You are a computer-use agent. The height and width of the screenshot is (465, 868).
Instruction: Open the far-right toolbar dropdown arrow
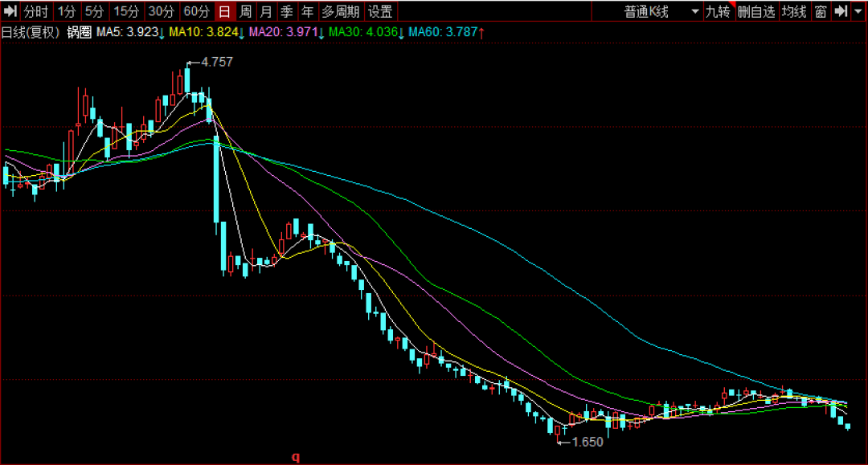click(858, 11)
